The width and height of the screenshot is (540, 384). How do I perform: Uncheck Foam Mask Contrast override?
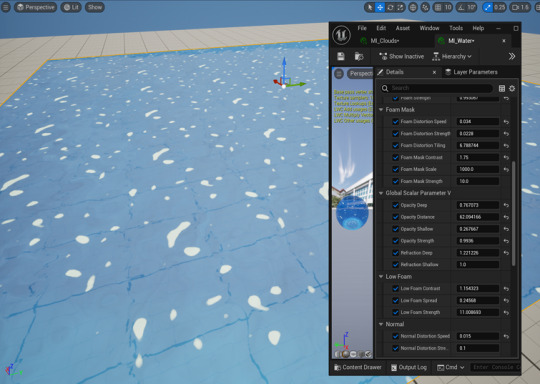(395, 157)
